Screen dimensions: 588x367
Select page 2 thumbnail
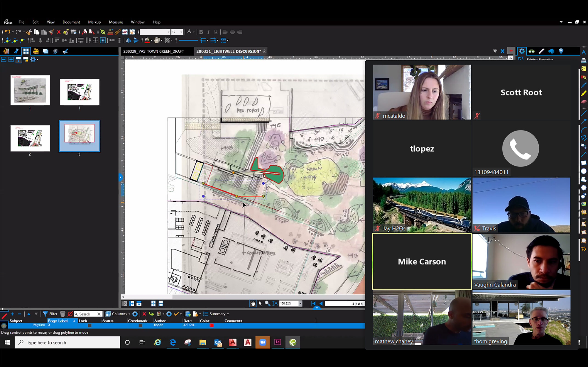coord(30,138)
